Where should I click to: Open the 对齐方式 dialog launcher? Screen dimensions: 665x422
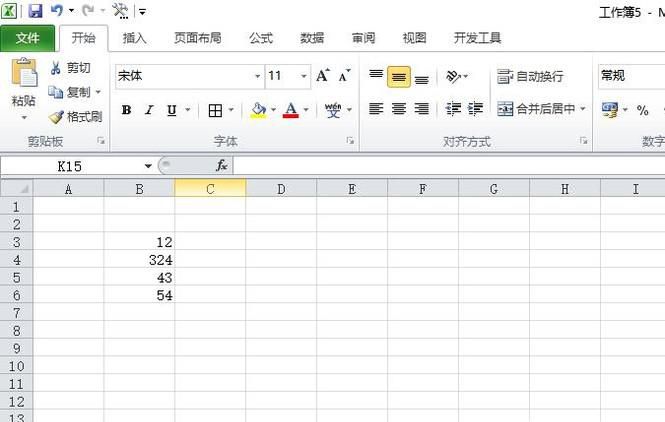tap(584, 140)
